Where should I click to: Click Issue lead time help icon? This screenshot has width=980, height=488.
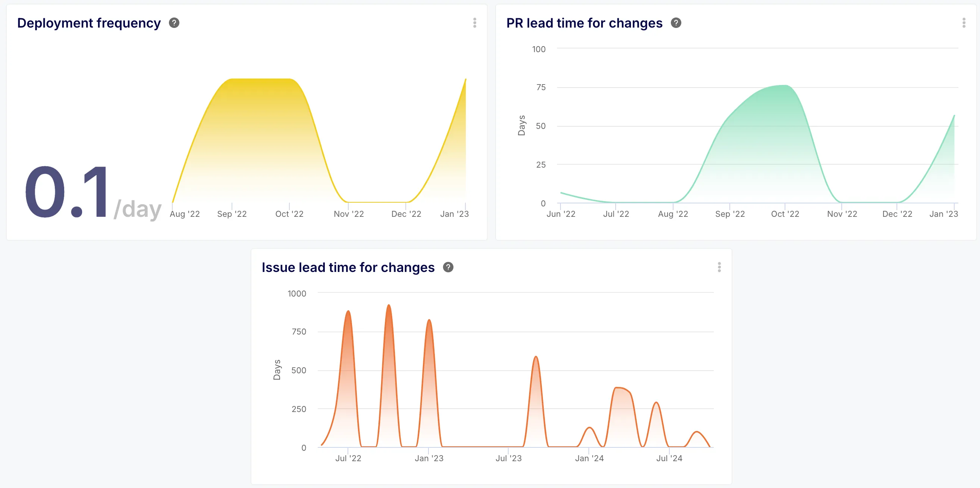click(448, 267)
